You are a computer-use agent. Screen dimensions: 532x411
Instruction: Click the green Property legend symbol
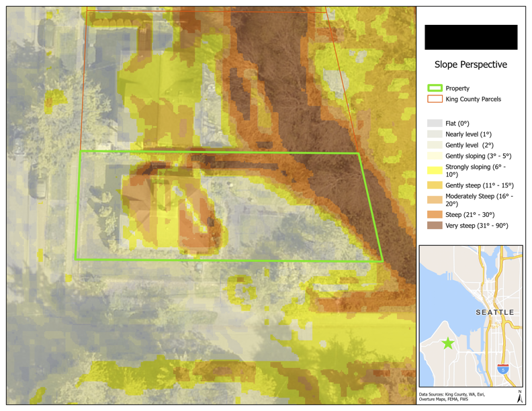tap(435, 88)
